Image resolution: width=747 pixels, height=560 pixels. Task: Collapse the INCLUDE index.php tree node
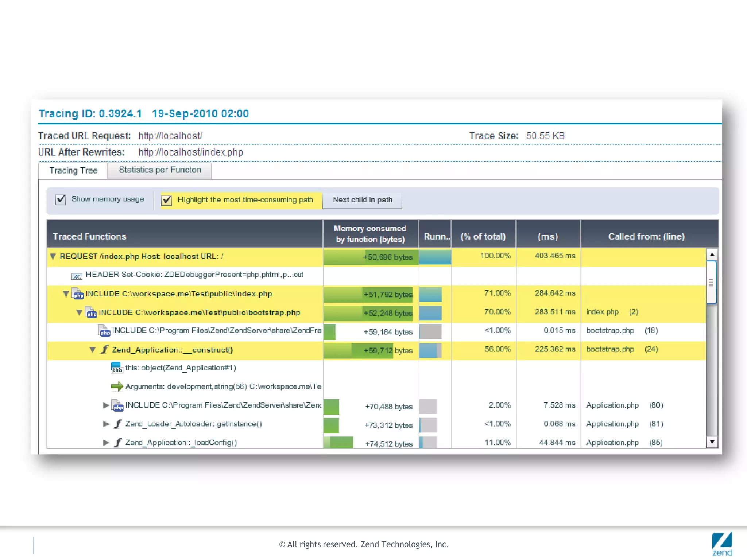(66, 294)
